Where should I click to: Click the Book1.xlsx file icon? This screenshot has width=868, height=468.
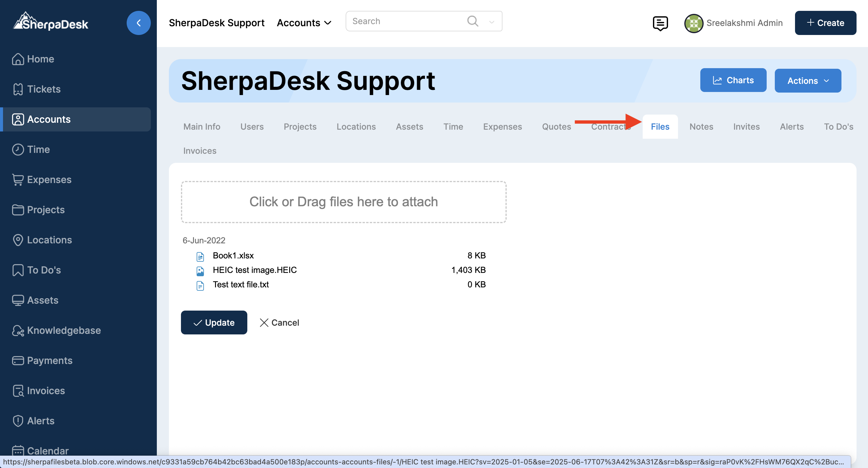(x=200, y=256)
